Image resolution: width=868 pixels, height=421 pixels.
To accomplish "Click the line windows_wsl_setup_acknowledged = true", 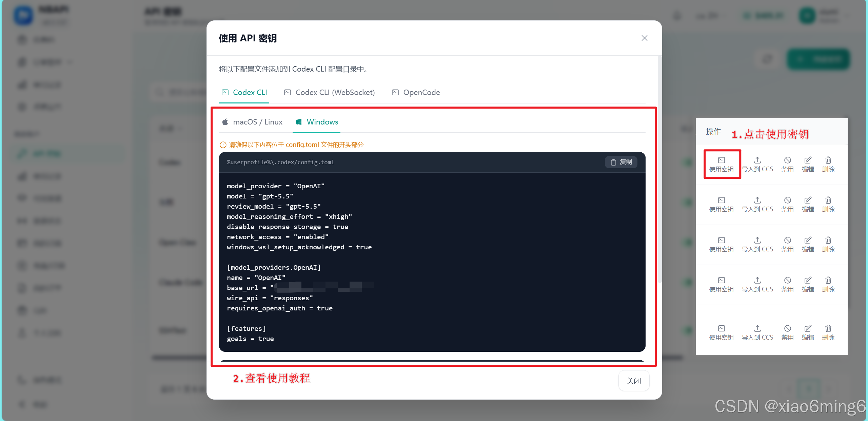I will pos(299,247).
